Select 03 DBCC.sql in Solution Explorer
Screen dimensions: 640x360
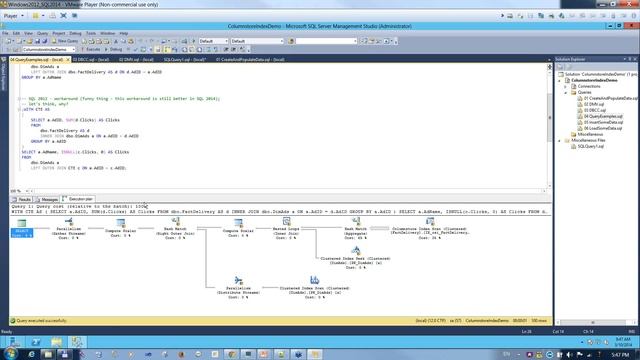[x=591, y=110]
